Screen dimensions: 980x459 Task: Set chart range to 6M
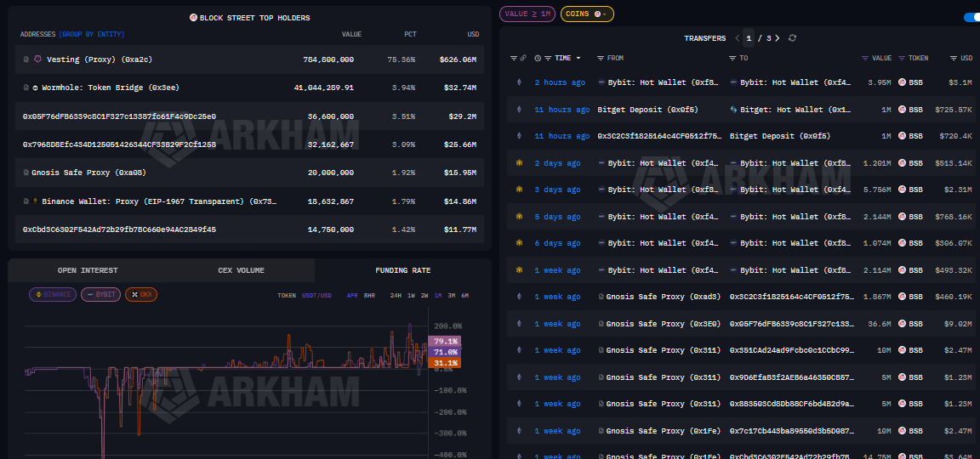pos(465,296)
